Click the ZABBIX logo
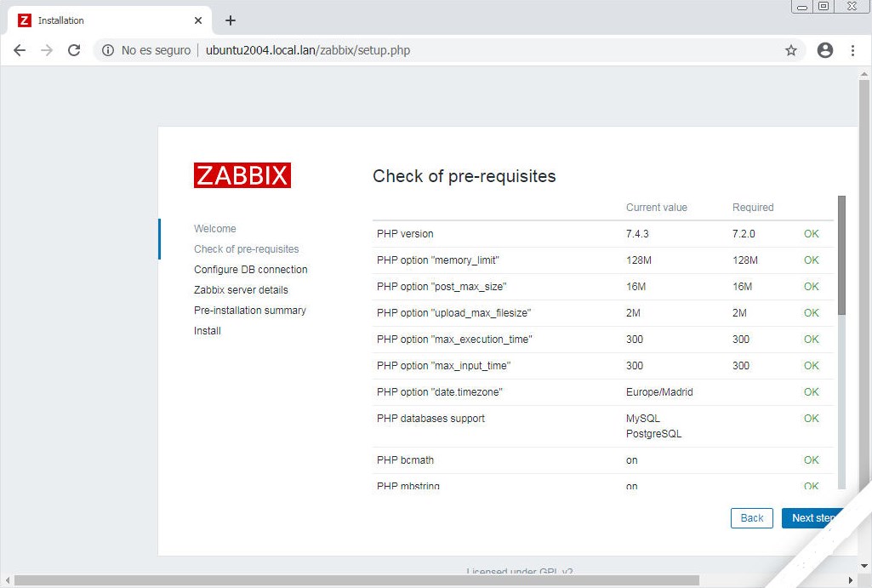The height and width of the screenshot is (588, 872). 242,175
